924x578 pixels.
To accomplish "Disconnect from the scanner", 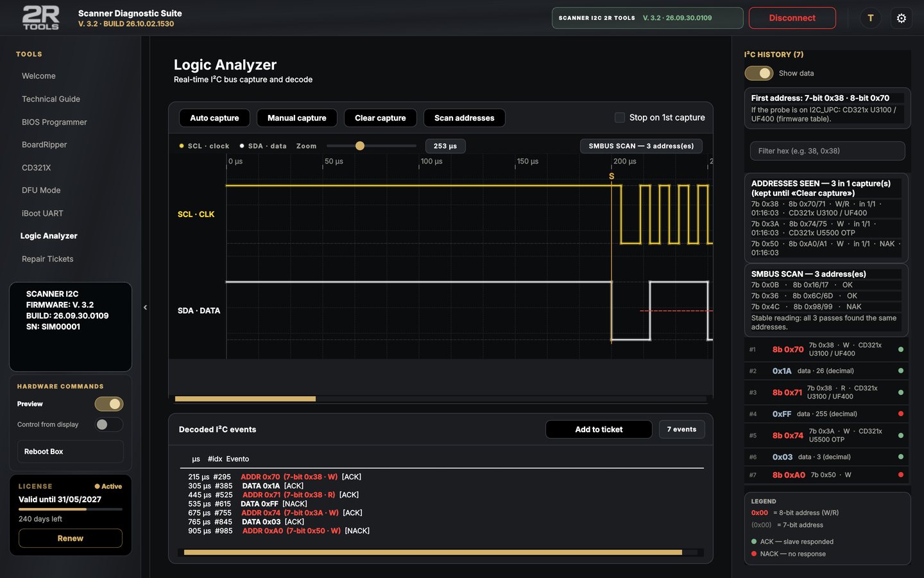I will [x=792, y=18].
